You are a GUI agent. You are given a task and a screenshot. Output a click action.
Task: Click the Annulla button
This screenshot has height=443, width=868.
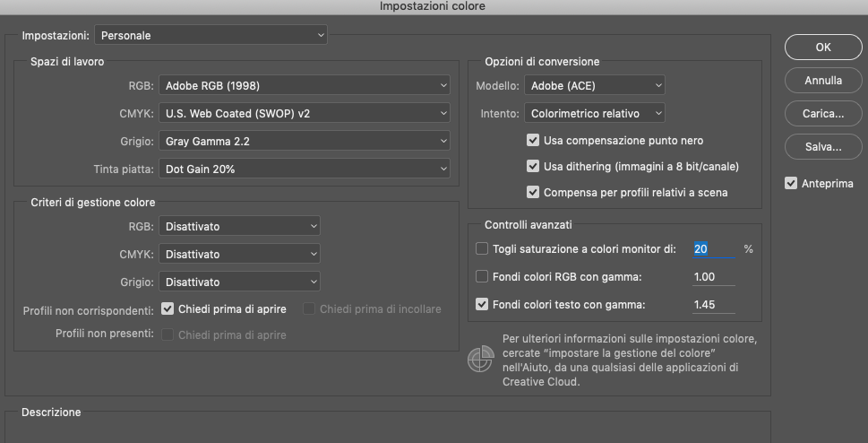[x=823, y=81]
